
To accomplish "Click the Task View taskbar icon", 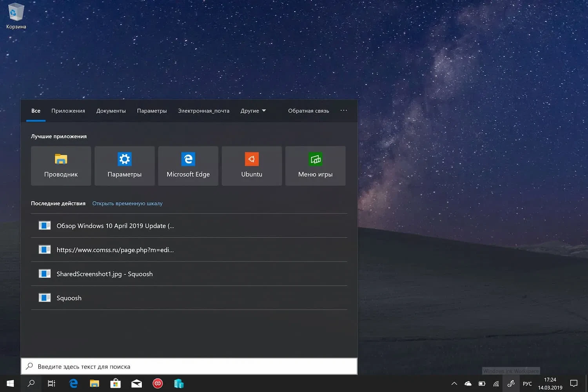I will [x=51, y=383].
